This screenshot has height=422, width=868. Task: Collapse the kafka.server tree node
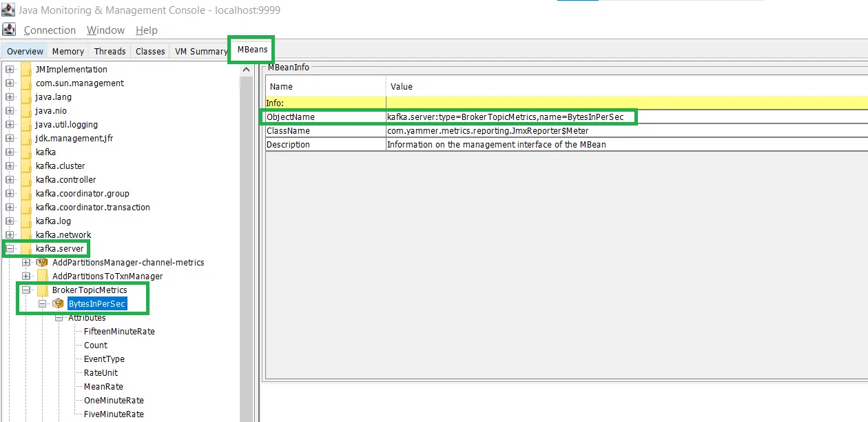[x=10, y=249]
